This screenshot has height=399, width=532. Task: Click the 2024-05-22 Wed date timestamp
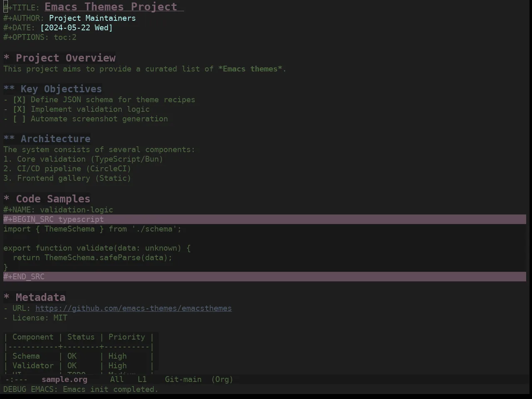[76, 28]
